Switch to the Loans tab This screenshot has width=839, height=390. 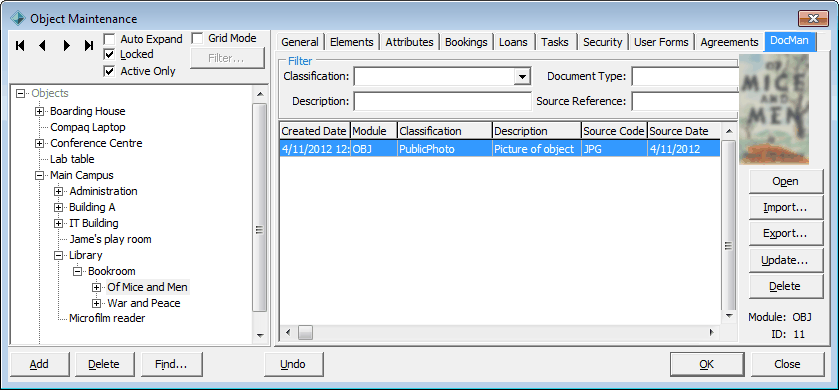click(x=513, y=42)
